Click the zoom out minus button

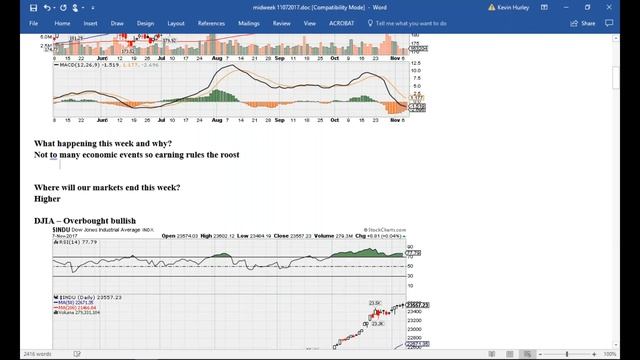coord(540,354)
